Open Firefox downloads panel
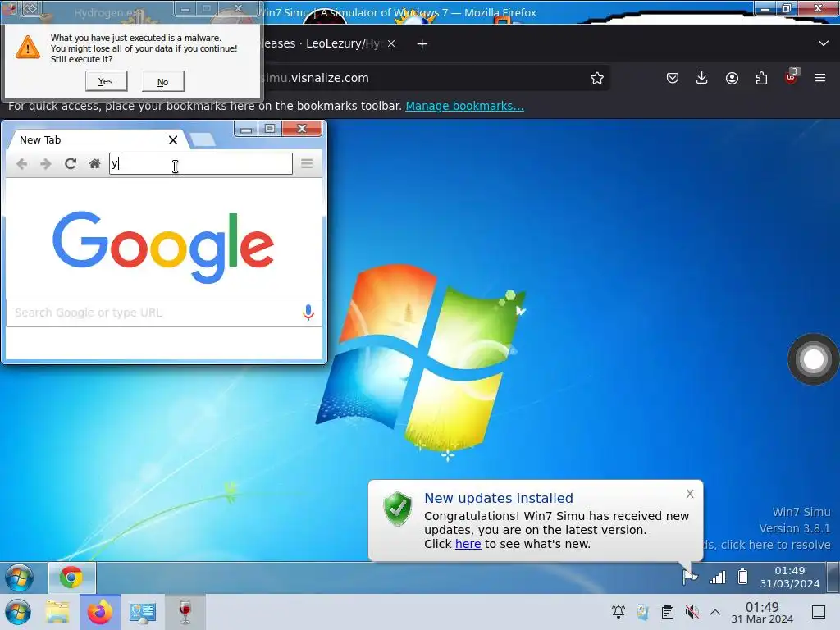This screenshot has width=840, height=630. click(702, 78)
